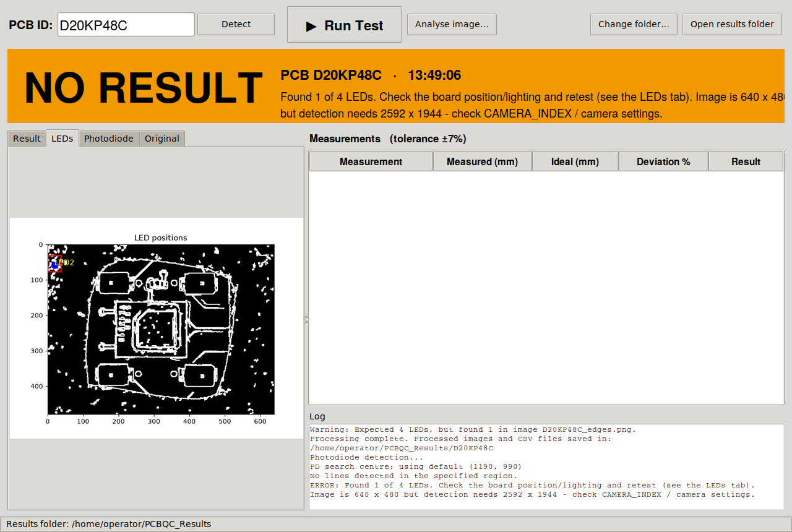Click the 'Warning: Expected 4 LEDs' log line

coord(473,429)
